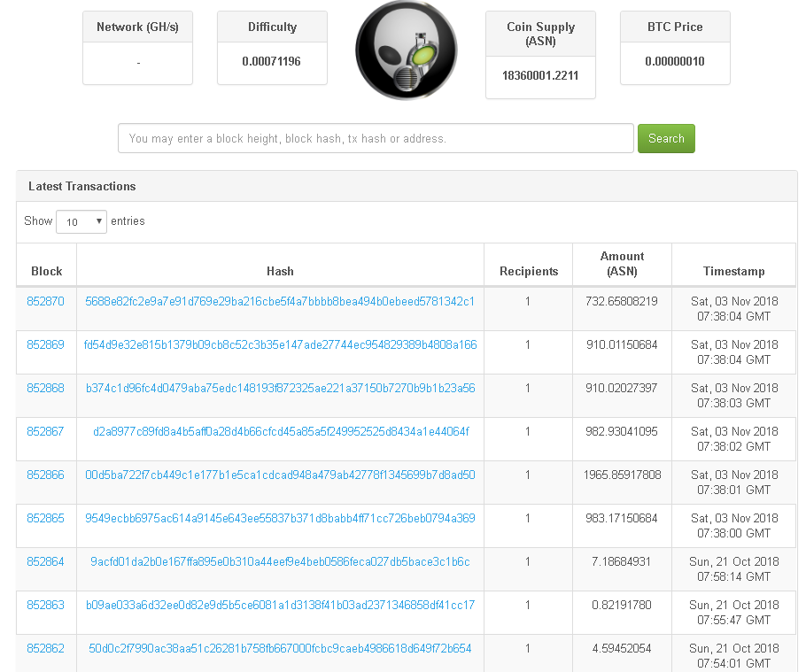Screen dimensions: 806x672
Task: Open the Show entries count dropdown
Action: coord(81,221)
